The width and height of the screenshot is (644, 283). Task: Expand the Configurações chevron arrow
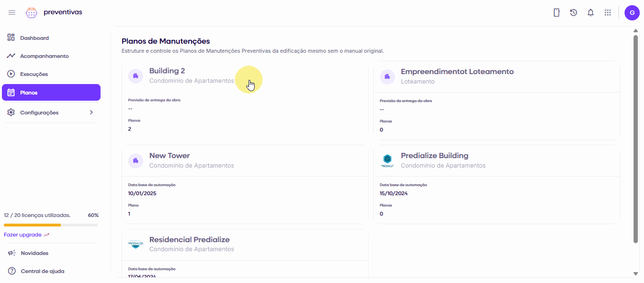point(92,113)
